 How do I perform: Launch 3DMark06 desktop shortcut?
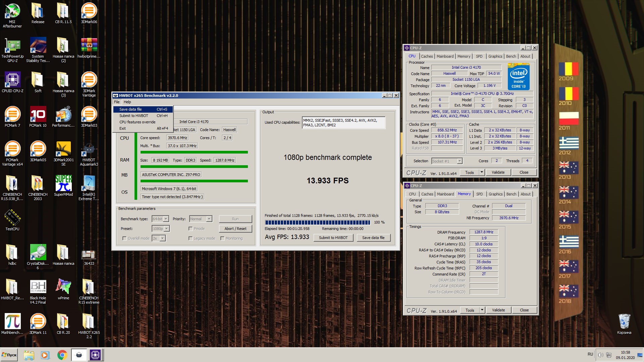(x=89, y=13)
